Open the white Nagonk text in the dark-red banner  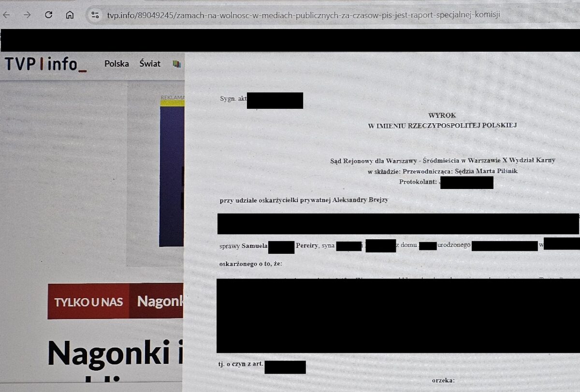pos(159,302)
